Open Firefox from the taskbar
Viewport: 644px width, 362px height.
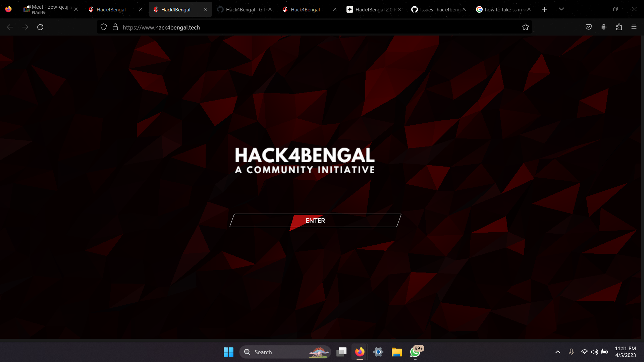(360, 352)
